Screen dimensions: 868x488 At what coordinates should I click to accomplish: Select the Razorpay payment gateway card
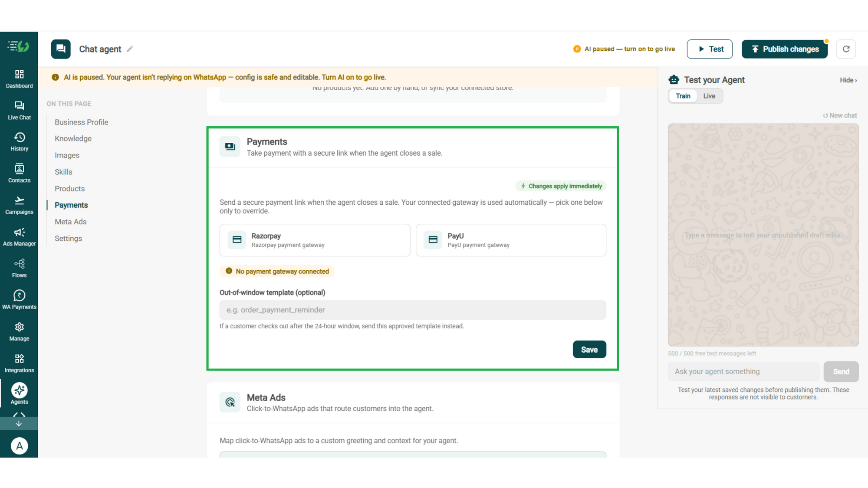pos(315,240)
